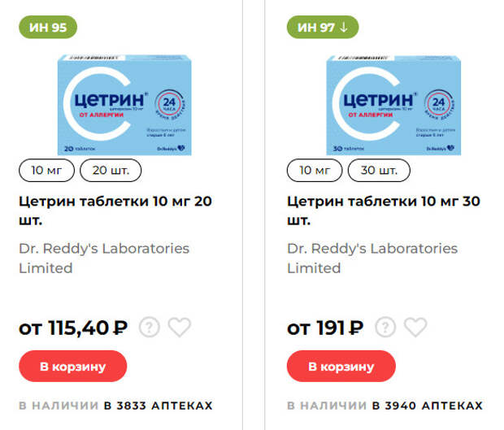Image resolution: width=504 pixels, height=430 pixels.
Task: Click the ИН 97 badge with arrow
Action: 323,27
